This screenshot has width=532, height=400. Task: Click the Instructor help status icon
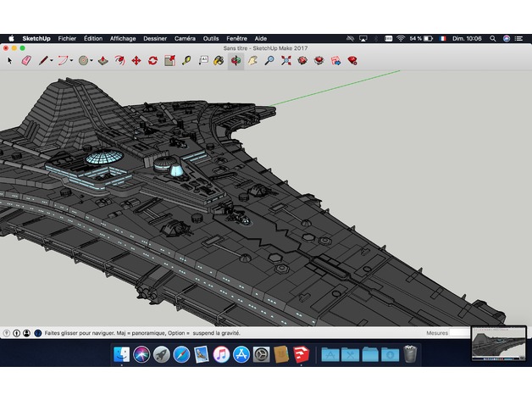pyautogui.click(x=37, y=333)
